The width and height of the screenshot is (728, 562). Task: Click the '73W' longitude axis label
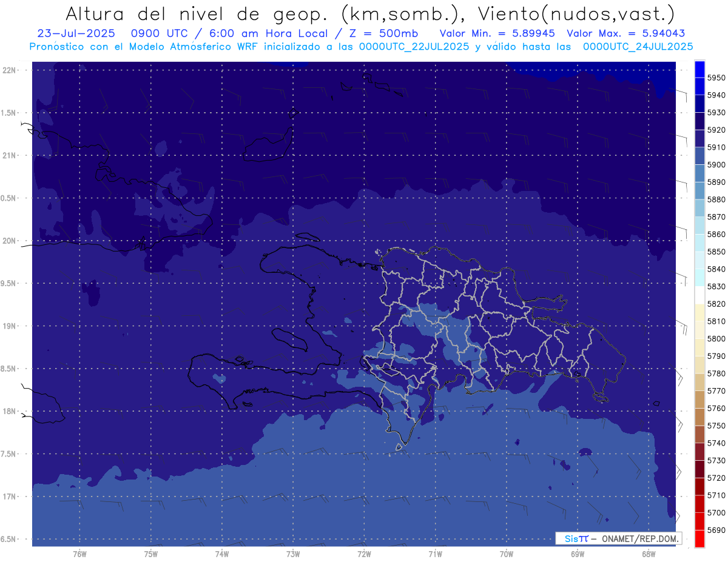[293, 554]
